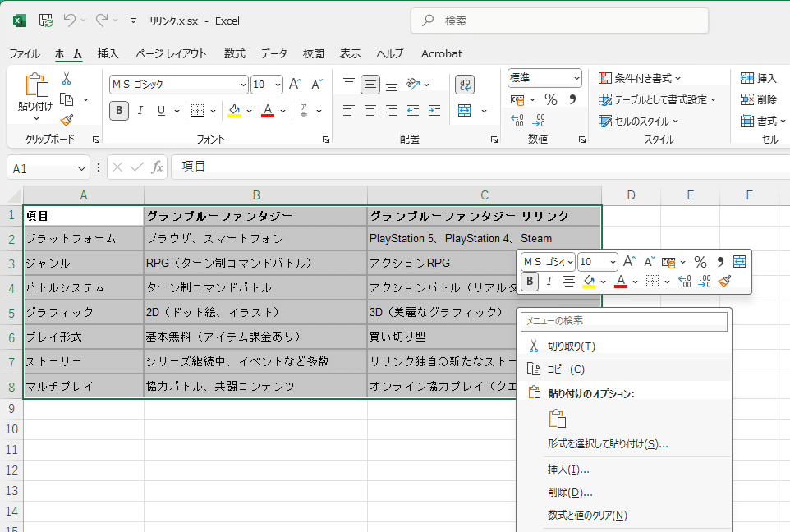Expand the Paste 貼り付け dropdown arrow
This screenshot has width=790, height=532.
point(36,119)
